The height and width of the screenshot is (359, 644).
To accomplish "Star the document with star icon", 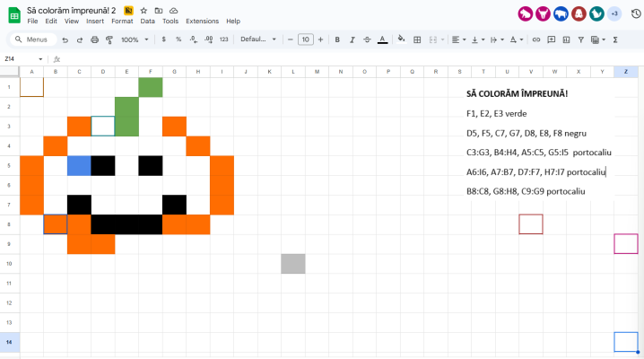I will pos(144,10).
